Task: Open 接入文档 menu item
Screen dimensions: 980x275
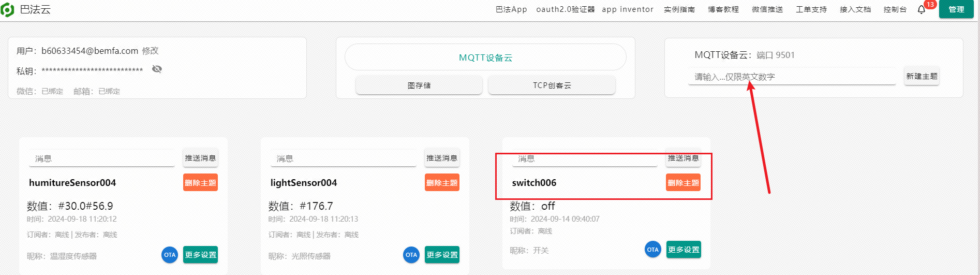Action: click(x=855, y=9)
